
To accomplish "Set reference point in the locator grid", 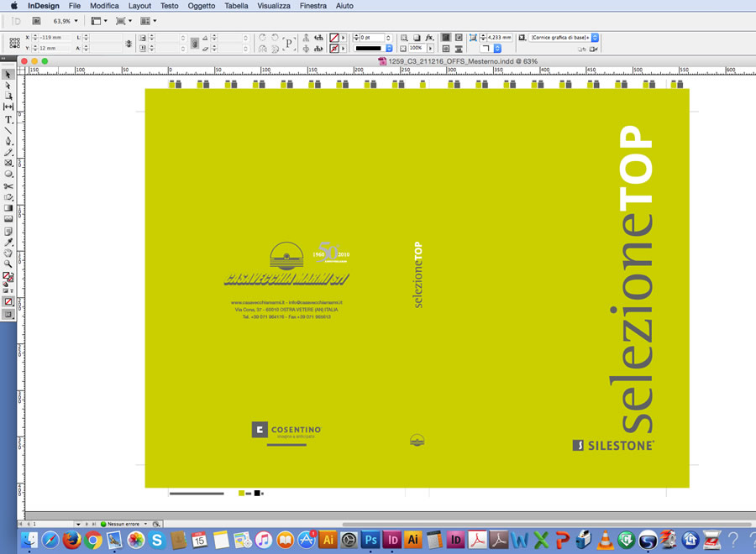I will (14, 43).
